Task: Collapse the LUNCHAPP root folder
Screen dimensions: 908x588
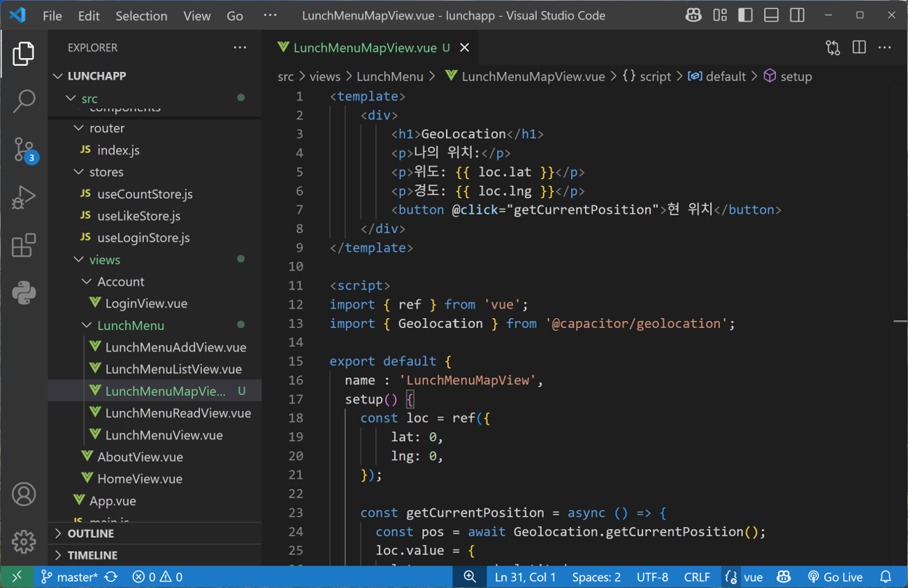Action: pyautogui.click(x=154, y=76)
